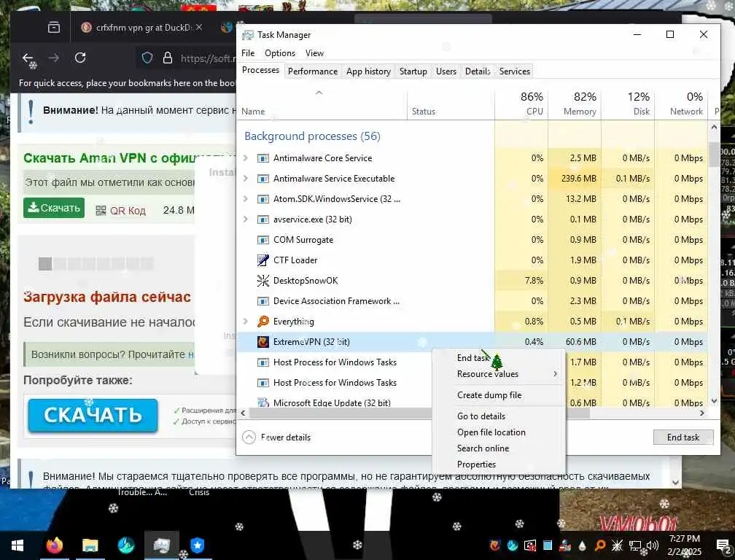Sort processes by the Memory column

575,103
